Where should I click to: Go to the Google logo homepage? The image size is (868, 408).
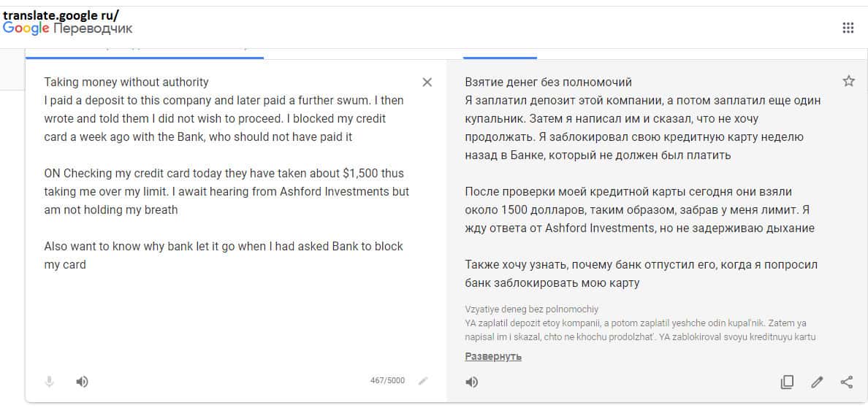26,28
